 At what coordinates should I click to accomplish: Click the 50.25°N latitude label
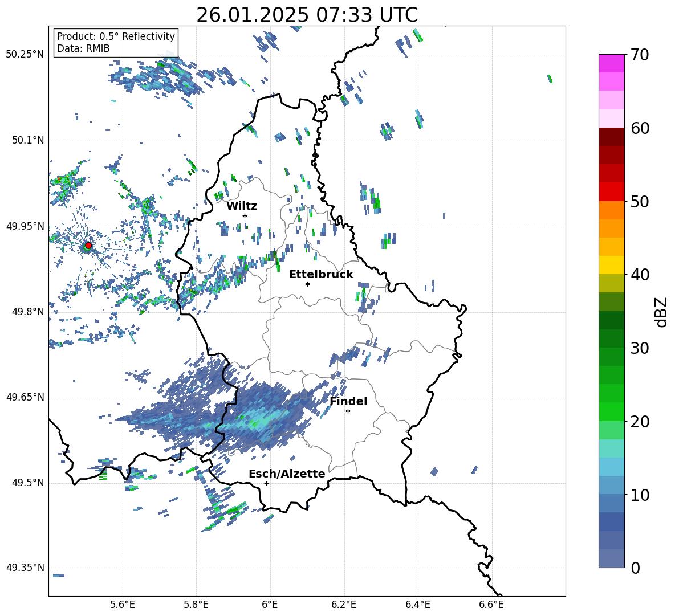[x=25, y=55]
